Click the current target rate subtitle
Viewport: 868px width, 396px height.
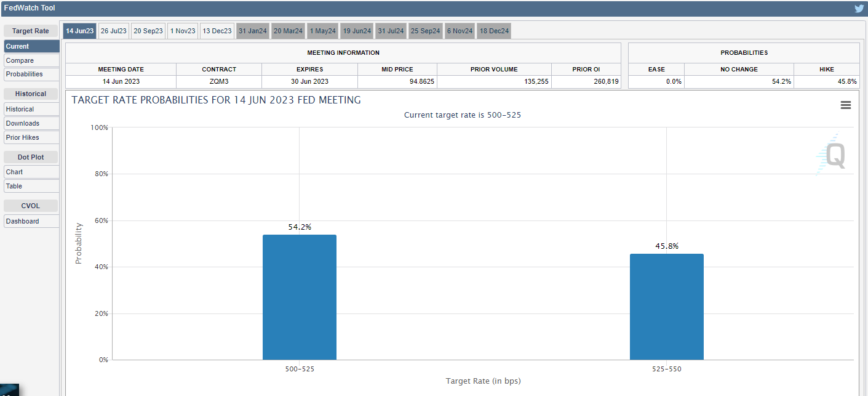(x=463, y=115)
